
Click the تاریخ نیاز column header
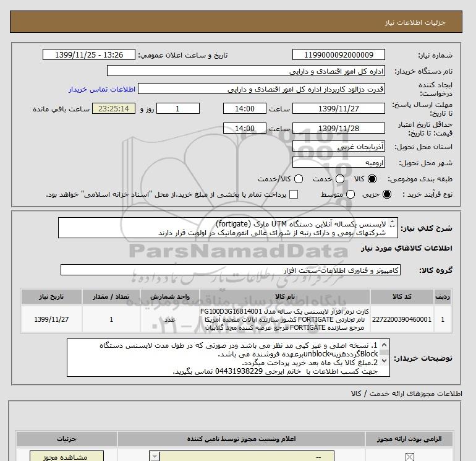(51, 296)
